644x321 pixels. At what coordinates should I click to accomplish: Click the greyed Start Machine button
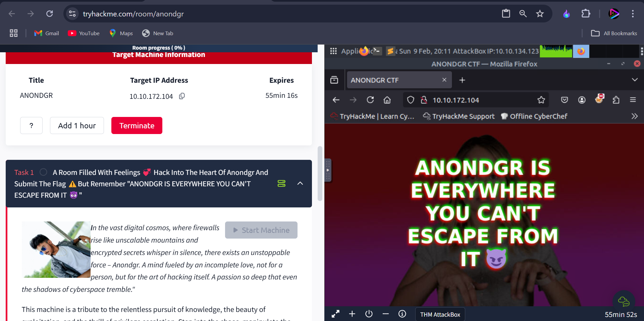tap(261, 230)
